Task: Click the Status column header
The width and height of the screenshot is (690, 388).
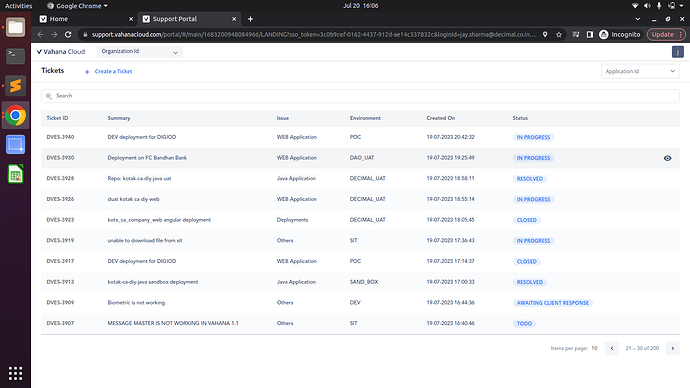Action: 520,118
